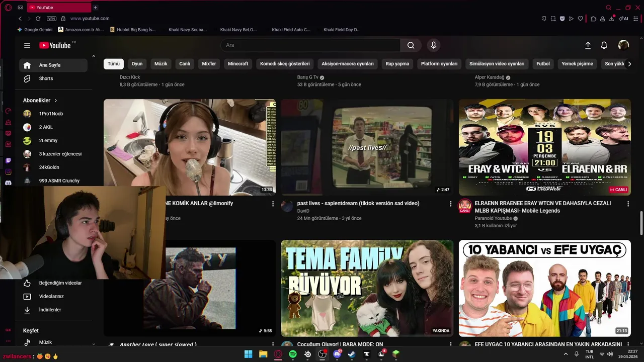Viewport: 644px width, 362px height.
Task: Click the Opera menu logo
Action: click(7, 7)
